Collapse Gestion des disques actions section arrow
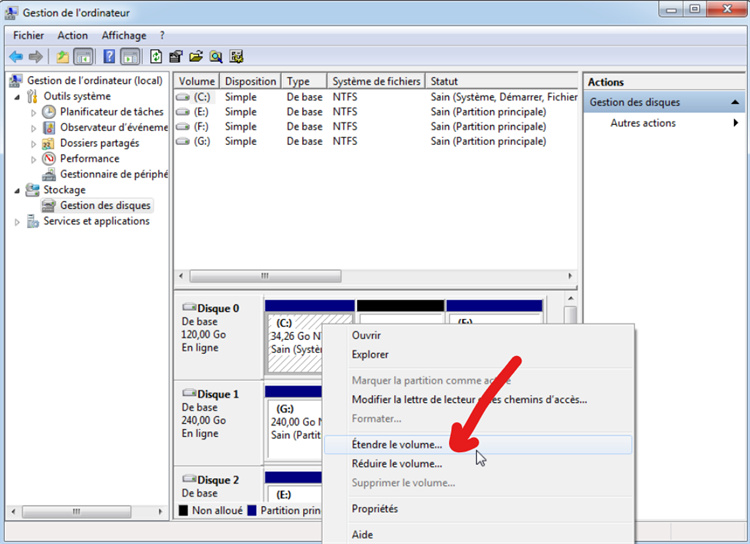750x544 pixels. pyautogui.click(x=735, y=102)
